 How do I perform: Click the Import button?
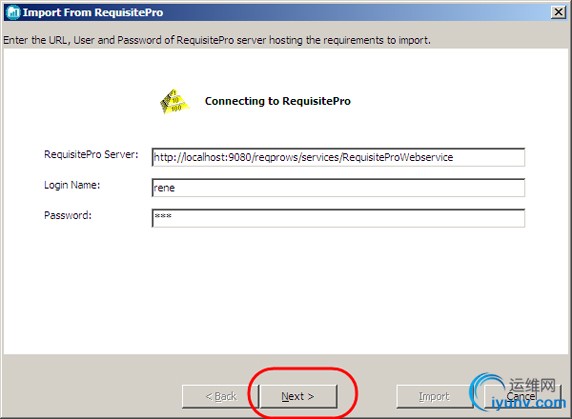tap(434, 396)
